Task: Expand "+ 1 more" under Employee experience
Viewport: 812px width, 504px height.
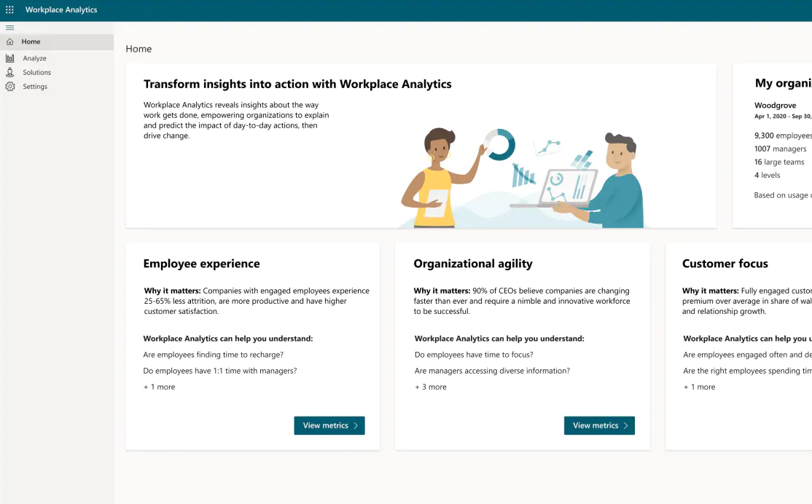Action: [x=160, y=387]
